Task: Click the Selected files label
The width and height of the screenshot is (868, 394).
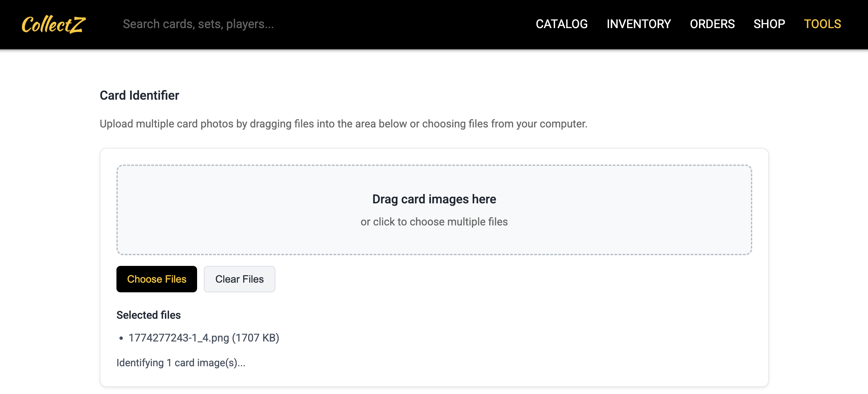Action: click(149, 314)
